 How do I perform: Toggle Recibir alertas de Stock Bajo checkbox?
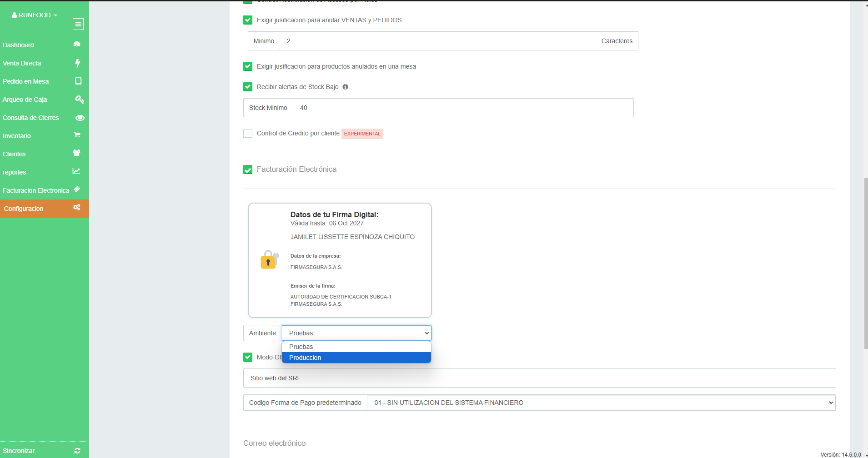pyautogui.click(x=248, y=87)
